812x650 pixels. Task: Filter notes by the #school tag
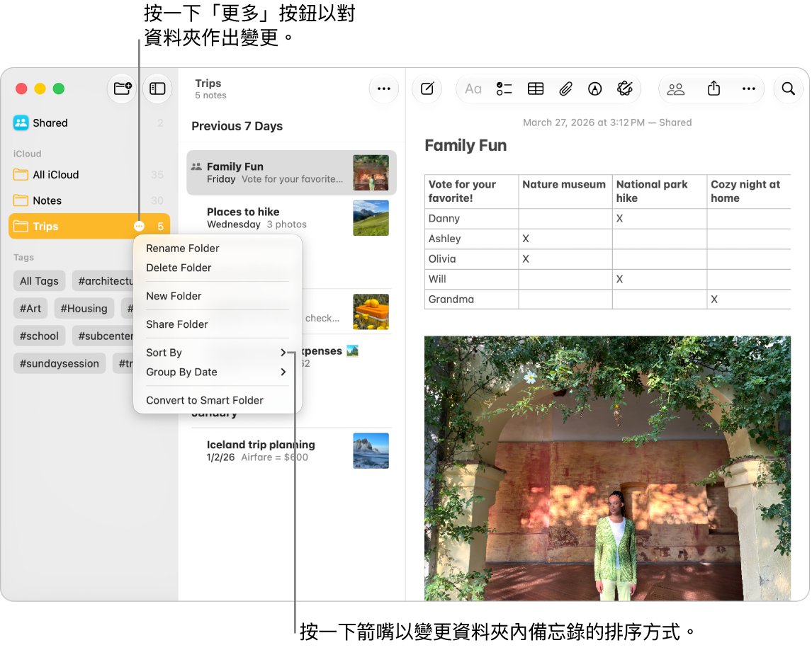tap(40, 336)
